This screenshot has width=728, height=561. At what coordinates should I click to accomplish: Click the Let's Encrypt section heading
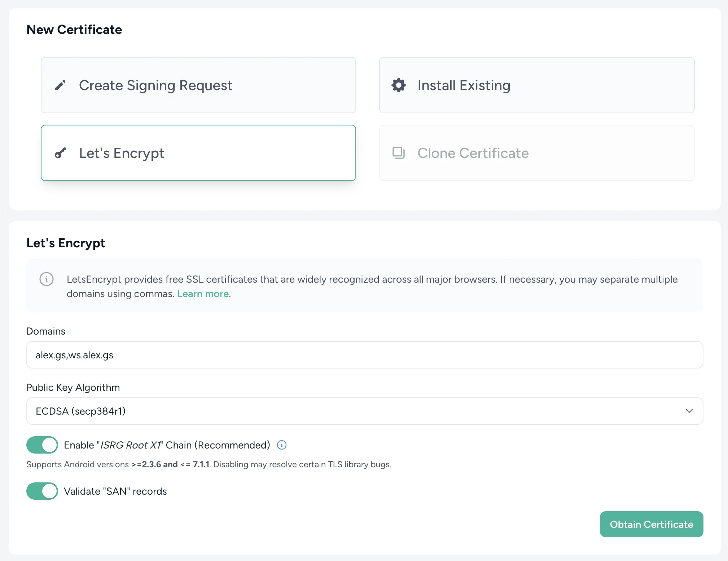[x=66, y=243]
